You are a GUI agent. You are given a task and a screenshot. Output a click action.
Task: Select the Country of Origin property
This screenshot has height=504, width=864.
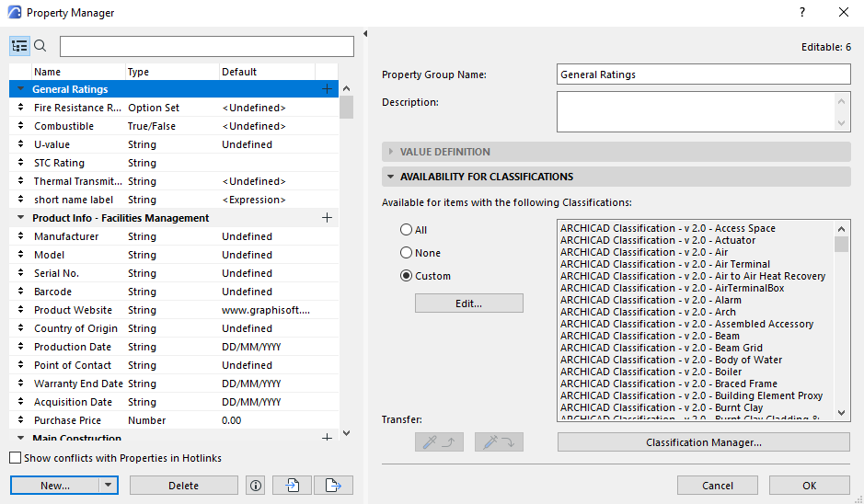174,328
